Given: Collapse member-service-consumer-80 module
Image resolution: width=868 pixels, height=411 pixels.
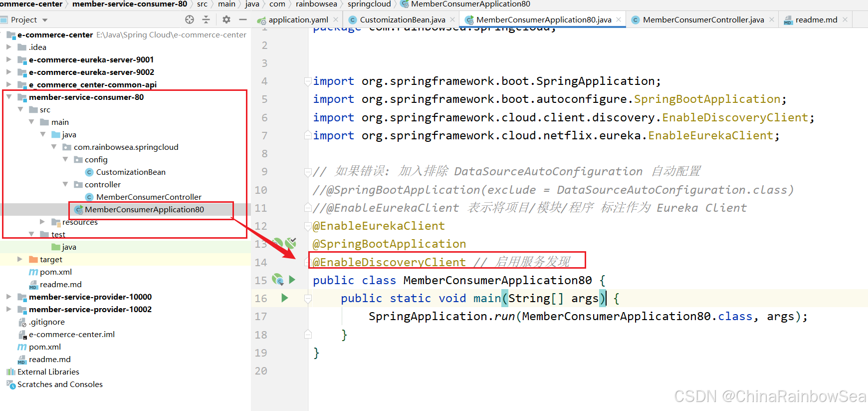Looking at the screenshot, I should [8, 97].
